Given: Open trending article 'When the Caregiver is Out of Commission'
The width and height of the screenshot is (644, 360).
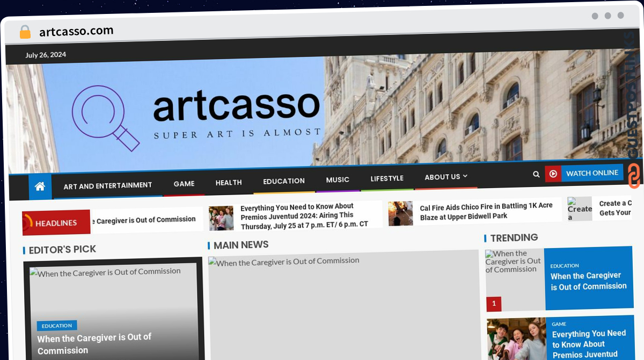Looking at the screenshot, I should 589,281.
